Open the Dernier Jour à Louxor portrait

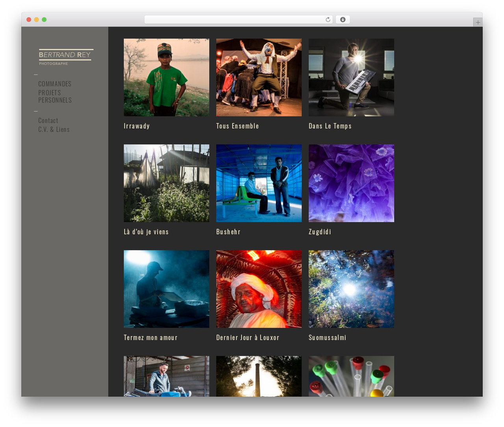click(x=259, y=289)
